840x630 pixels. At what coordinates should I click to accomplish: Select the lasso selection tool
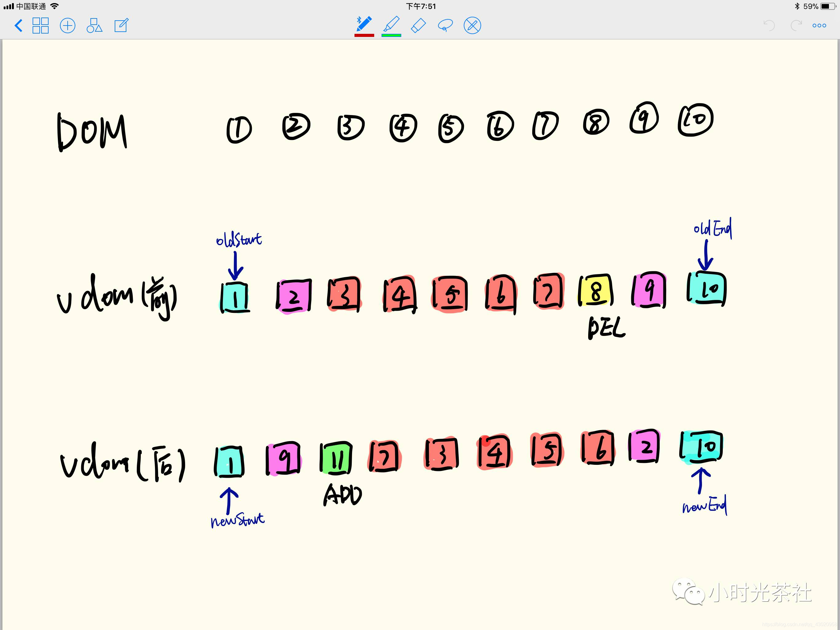[x=445, y=26]
